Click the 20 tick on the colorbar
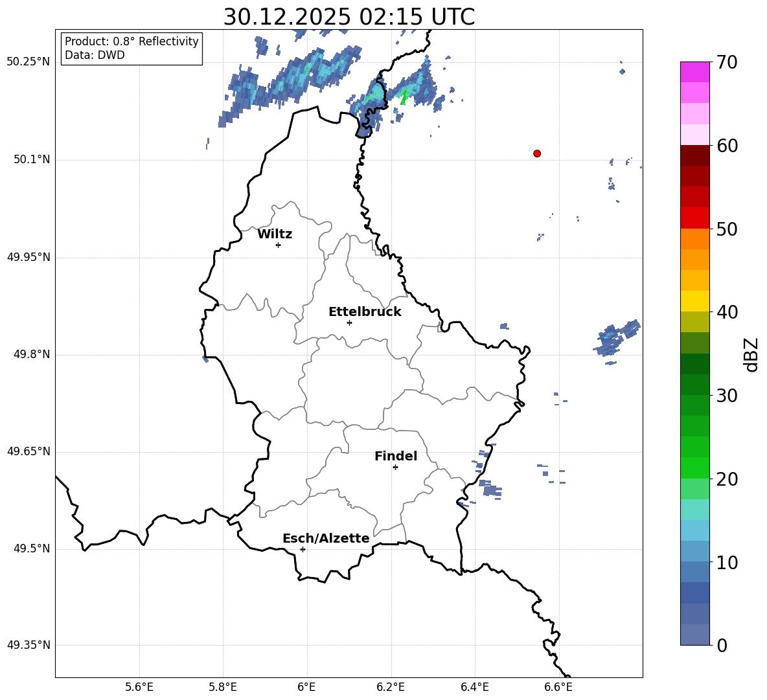 pos(727,479)
